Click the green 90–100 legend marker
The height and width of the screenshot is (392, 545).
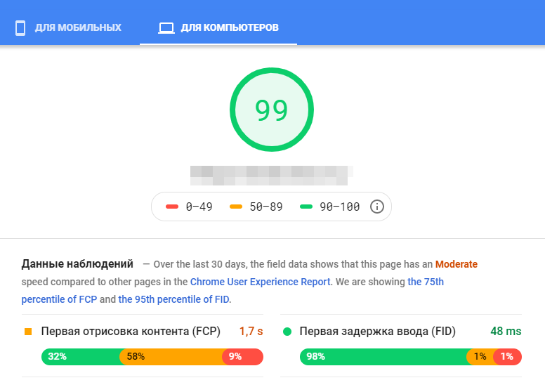[x=306, y=207]
